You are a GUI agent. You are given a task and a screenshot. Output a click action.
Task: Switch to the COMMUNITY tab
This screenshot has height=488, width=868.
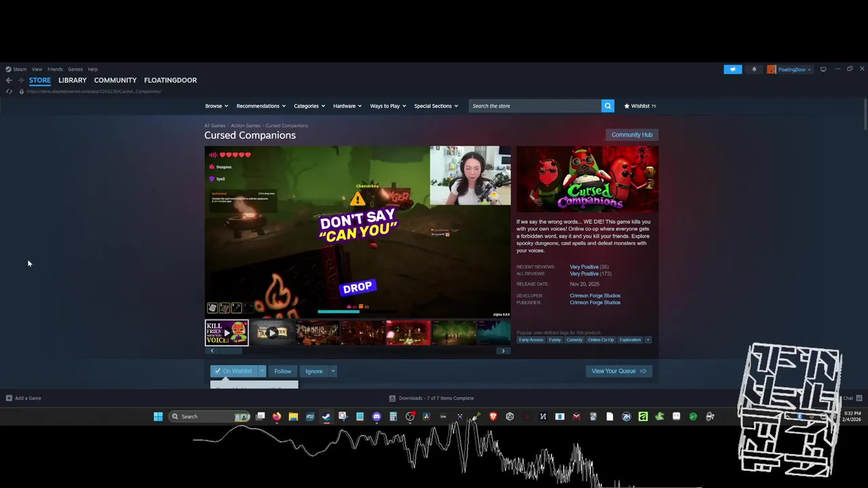[115, 80]
